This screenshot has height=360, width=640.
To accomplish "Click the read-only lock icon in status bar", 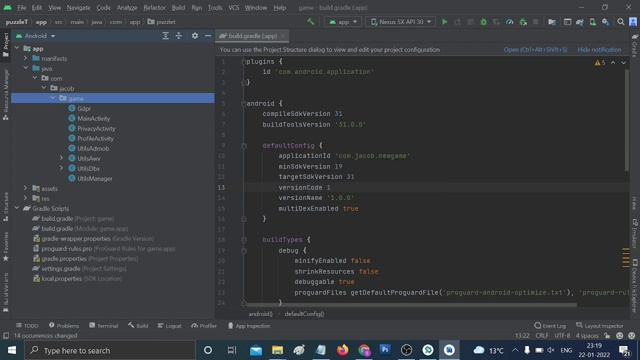I will click(x=607, y=336).
